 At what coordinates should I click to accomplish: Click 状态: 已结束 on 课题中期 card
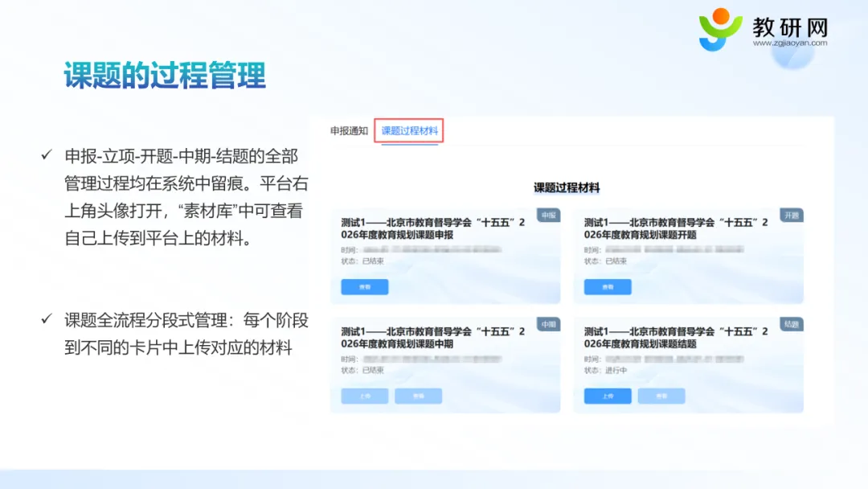362,370
